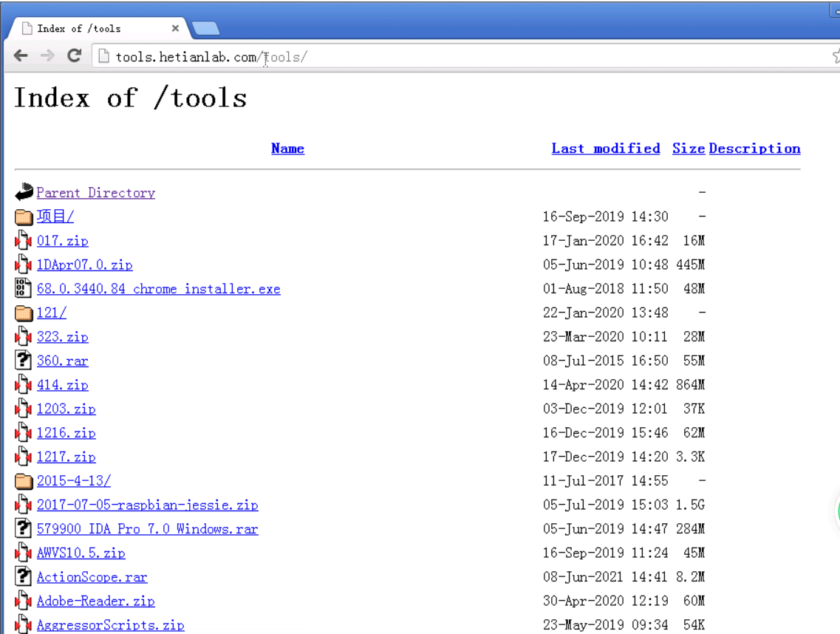Click the page icon in the address bar

coord(103,56)
